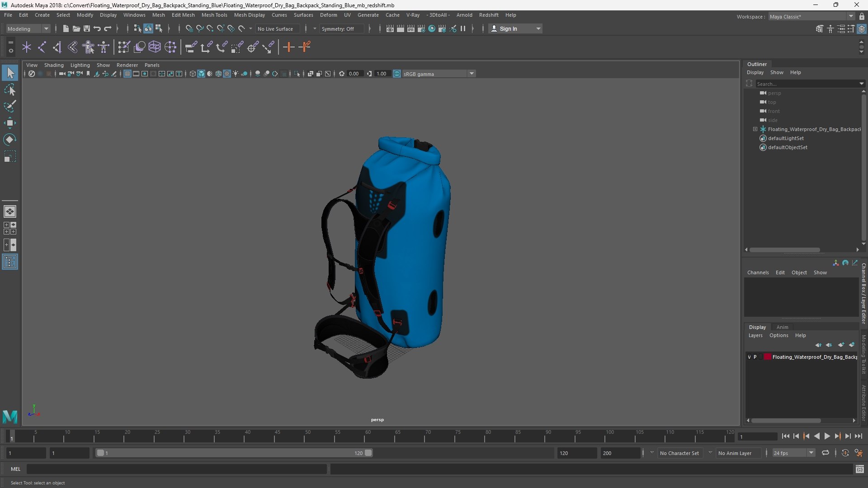Click the Render Current Frame icon
The height and width of the screenshot is (488, 868).
(401, 28)
